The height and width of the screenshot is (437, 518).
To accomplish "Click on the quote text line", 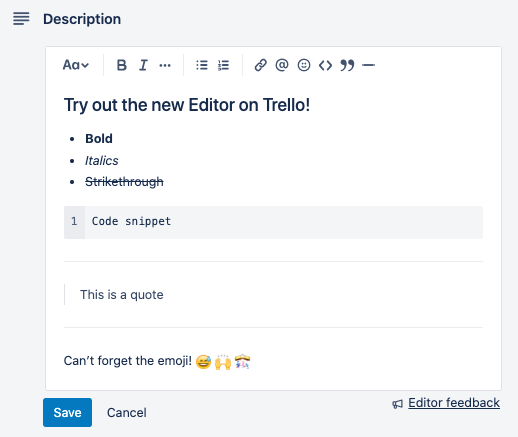I will pos(122,295).
